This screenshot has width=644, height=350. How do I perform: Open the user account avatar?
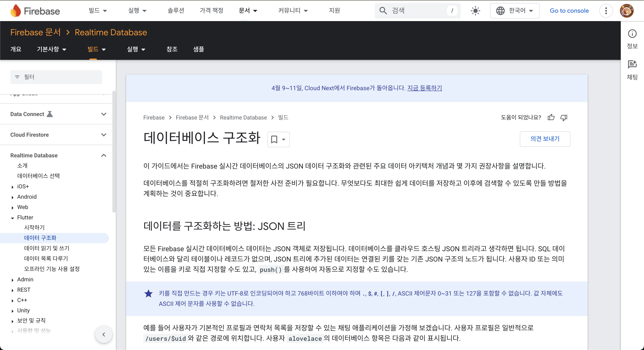[x=627, y=11]
